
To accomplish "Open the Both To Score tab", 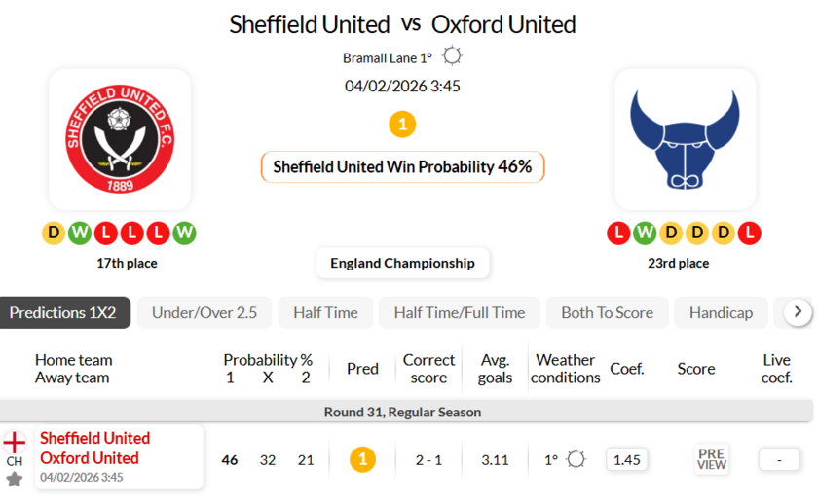I will [607, 312].
